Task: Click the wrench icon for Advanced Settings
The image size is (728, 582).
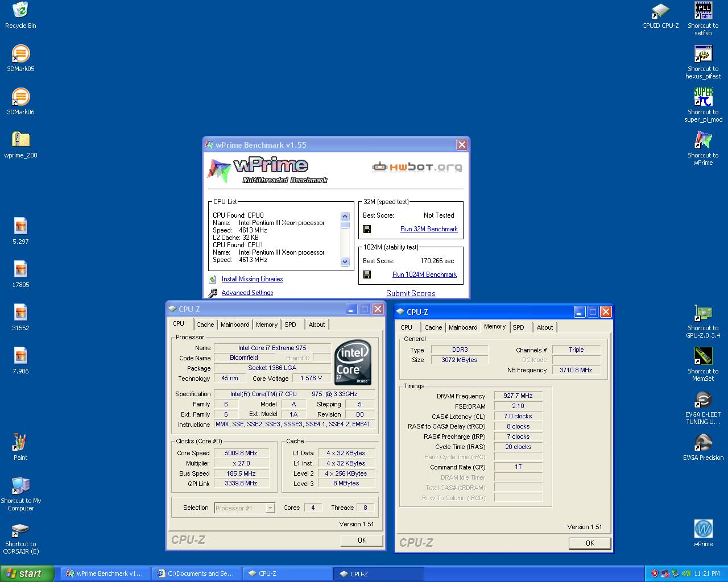Action: [x=213, y=293]
